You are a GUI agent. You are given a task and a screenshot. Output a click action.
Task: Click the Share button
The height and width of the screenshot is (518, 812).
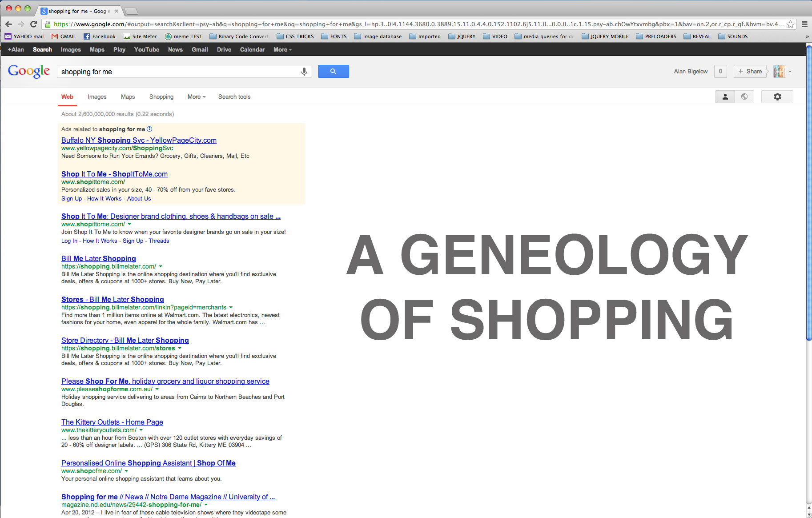coord(750,71)
